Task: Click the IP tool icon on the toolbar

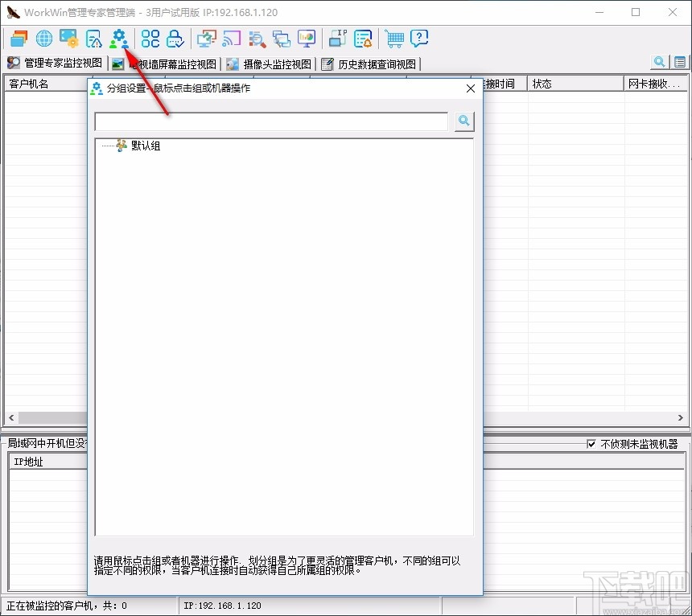Action: pyautogui.click(x=336, y=38)
